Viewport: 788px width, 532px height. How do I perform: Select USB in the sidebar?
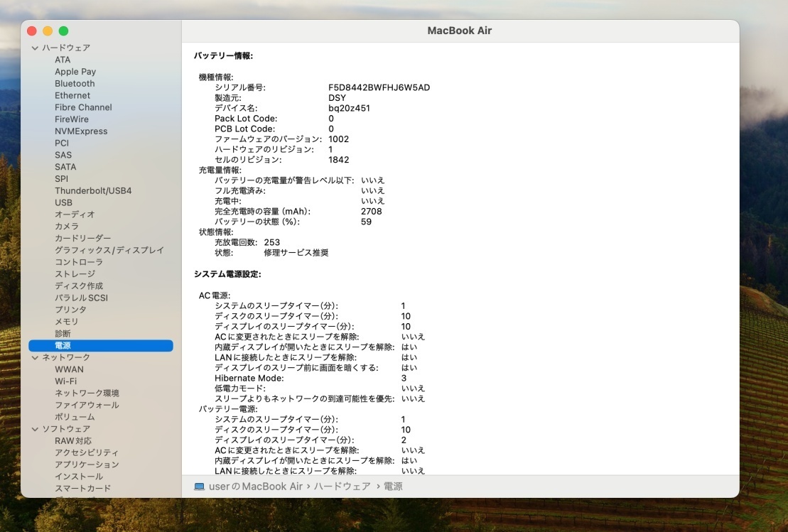coord(63,202)
